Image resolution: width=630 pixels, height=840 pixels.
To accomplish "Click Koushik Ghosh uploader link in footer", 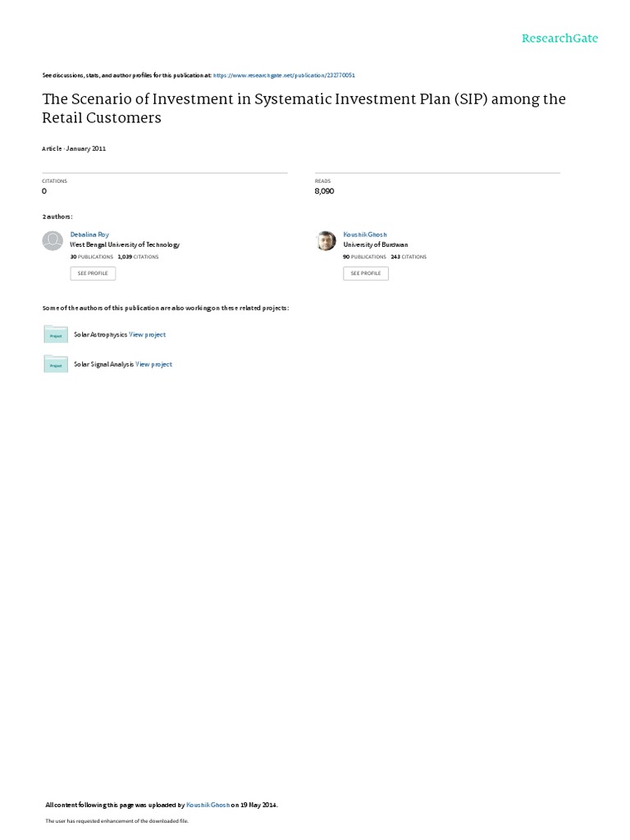I will [208, 806].
